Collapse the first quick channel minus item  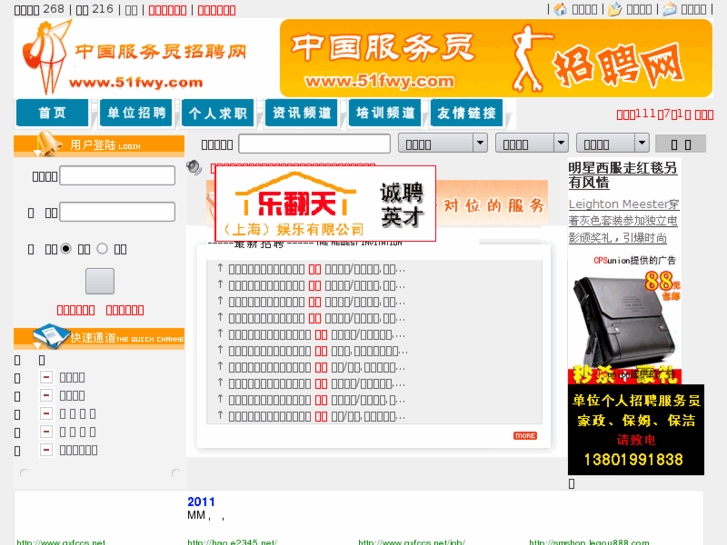[46, 377]
